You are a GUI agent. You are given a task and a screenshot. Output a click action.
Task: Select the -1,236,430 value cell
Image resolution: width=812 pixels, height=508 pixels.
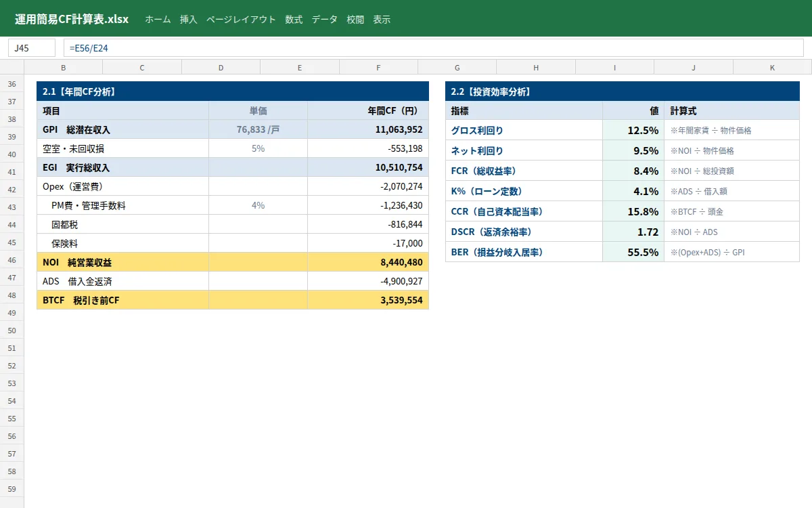tap(368, 205)
